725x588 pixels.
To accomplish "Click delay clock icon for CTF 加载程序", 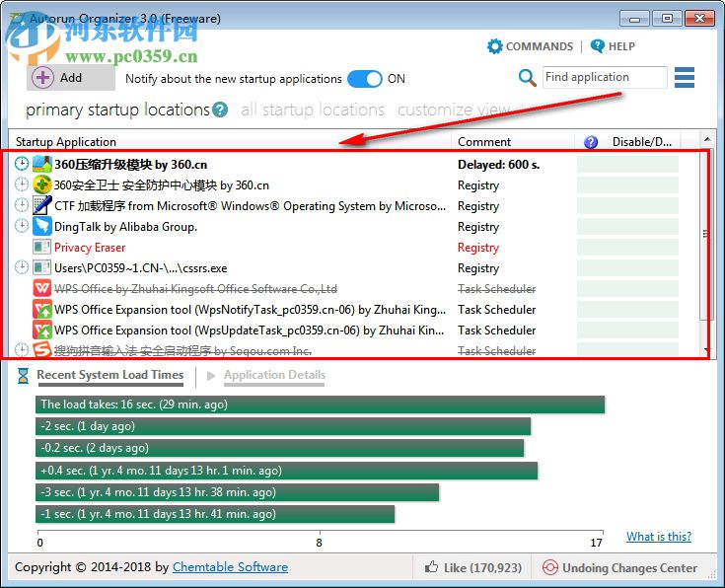I will click(x=22, y=204).
